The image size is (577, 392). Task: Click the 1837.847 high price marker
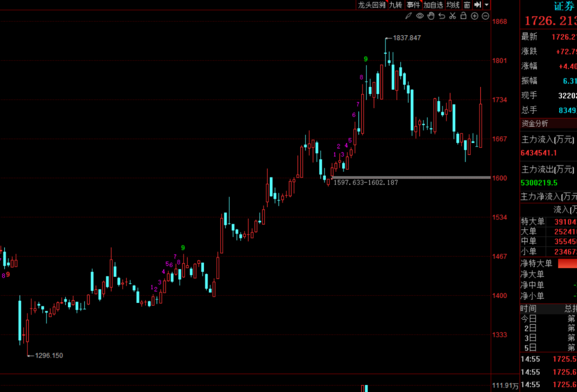407,38
